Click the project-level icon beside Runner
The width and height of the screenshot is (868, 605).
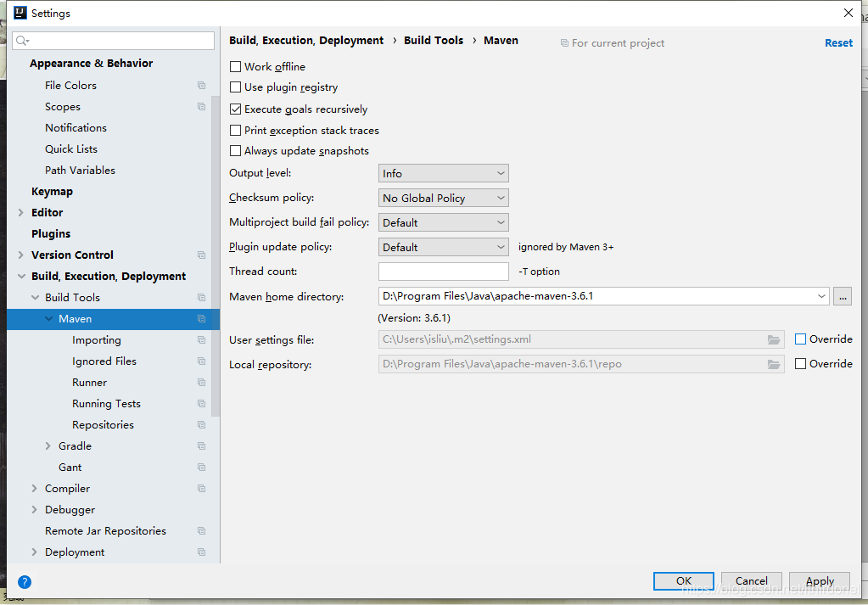(x=201, y=382)
